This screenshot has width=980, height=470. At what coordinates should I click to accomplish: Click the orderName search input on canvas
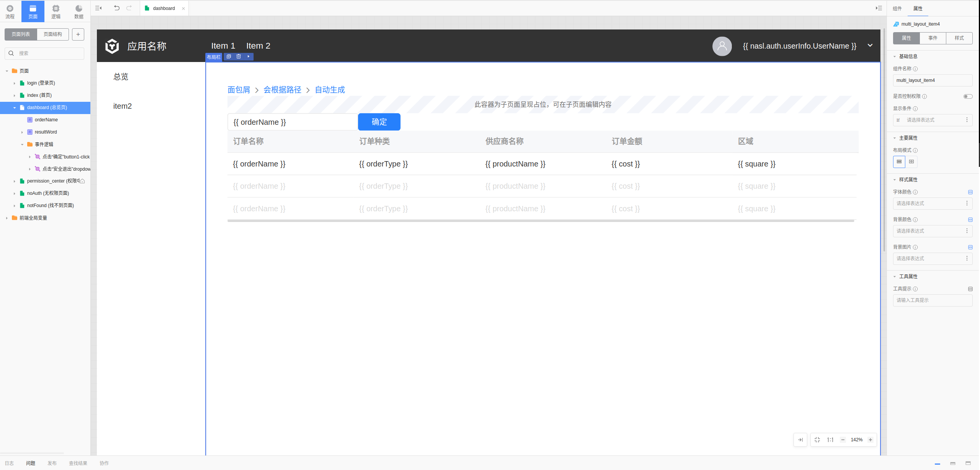(293, 122)
